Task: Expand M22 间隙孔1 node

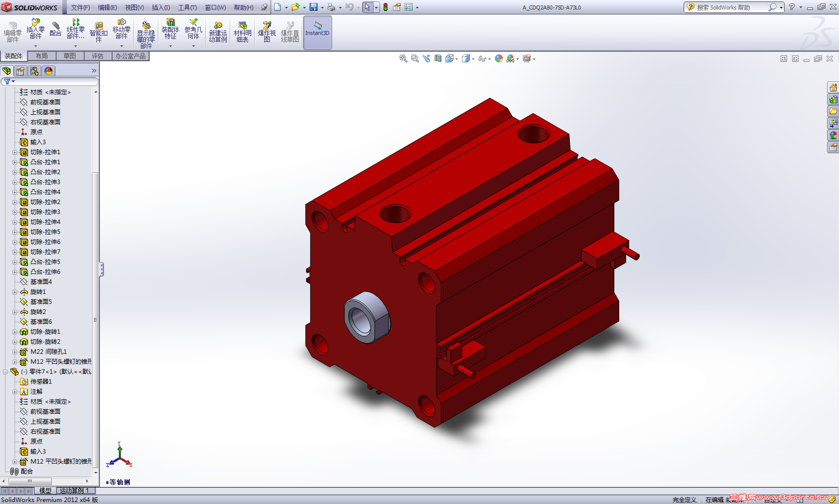Action: [14, 352]
